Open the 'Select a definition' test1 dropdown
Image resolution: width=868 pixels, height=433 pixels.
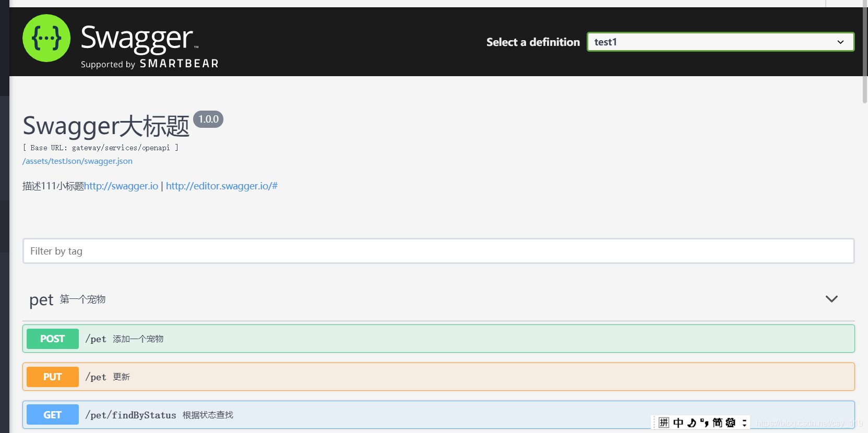[720, 42]
